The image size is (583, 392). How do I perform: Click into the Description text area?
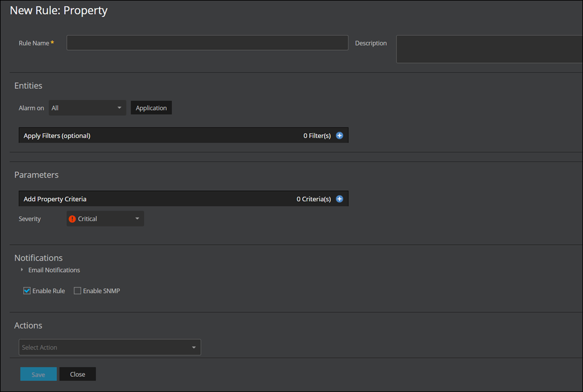[x=489, y=49]
